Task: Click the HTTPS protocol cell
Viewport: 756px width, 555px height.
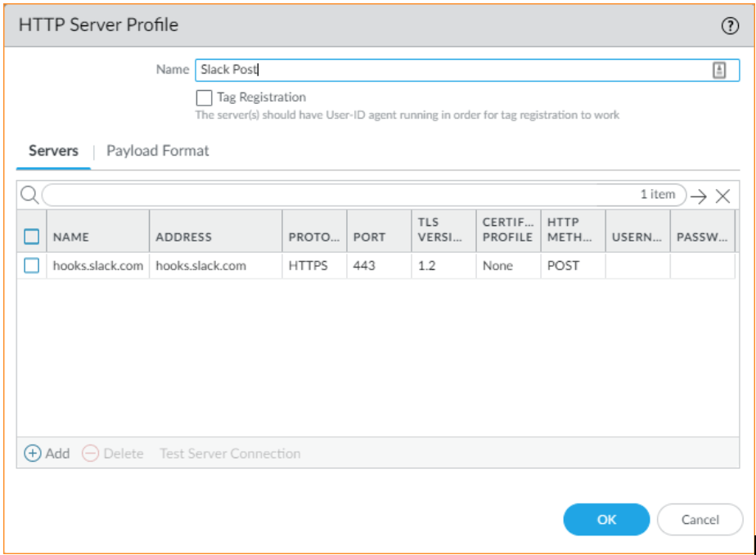Action: click(314, 266)
